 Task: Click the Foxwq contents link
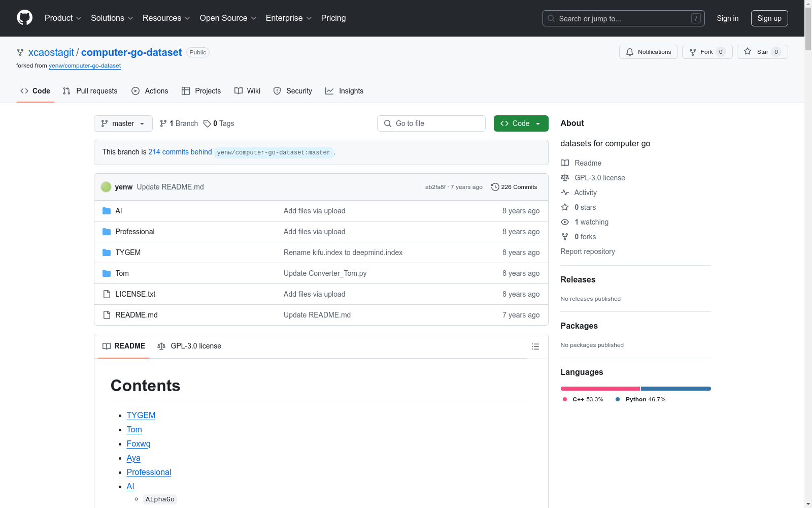(139, 443)
